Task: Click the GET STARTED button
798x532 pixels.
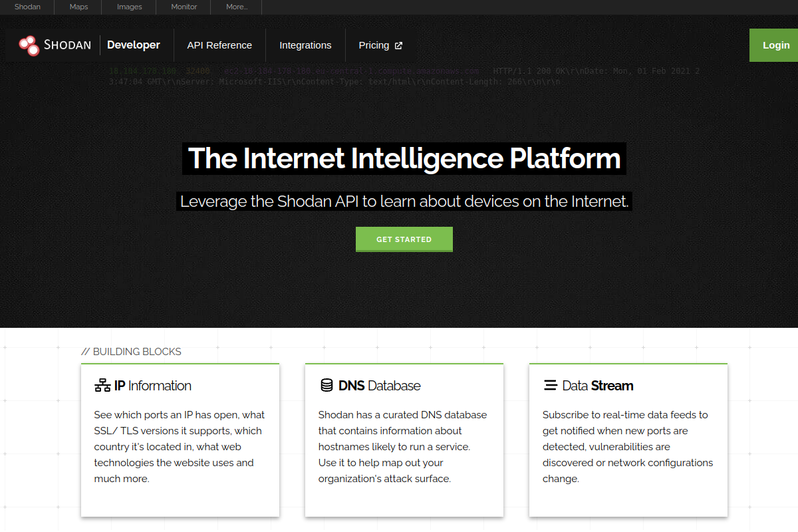Action: tap(404, 239)
